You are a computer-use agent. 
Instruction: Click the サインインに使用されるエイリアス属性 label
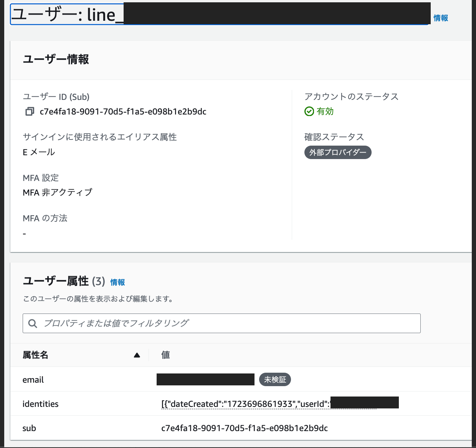pyautogui.click(x=100, y=137)
